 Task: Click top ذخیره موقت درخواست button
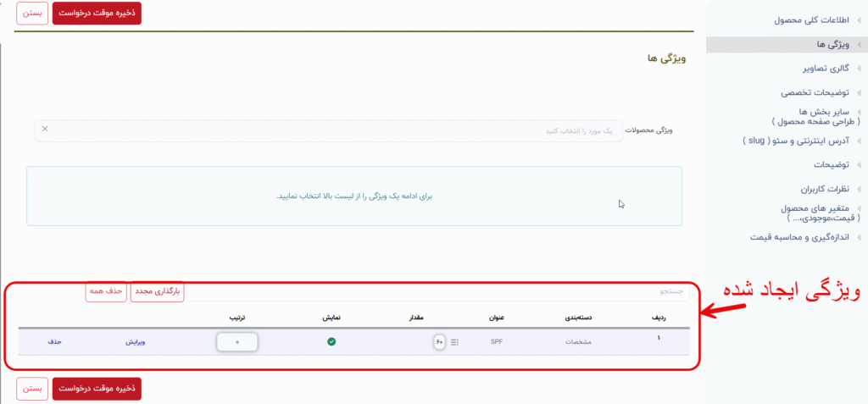pyautogui.click(x=97, y=14)
